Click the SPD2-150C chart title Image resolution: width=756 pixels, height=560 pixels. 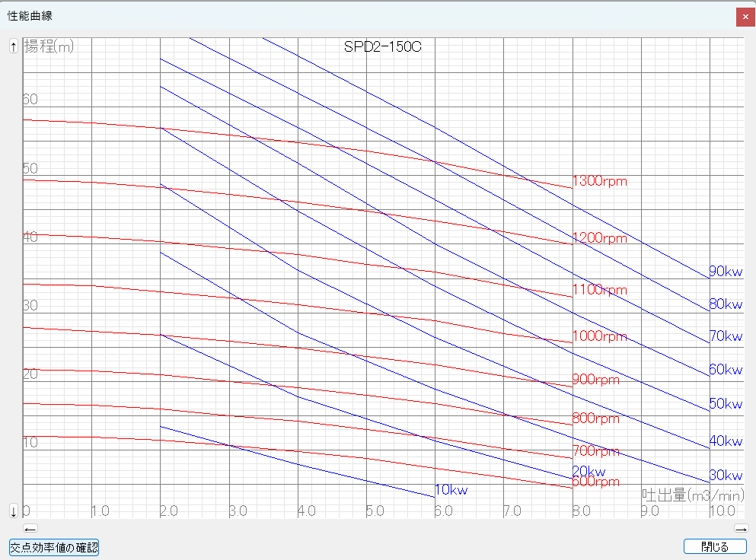383,46
